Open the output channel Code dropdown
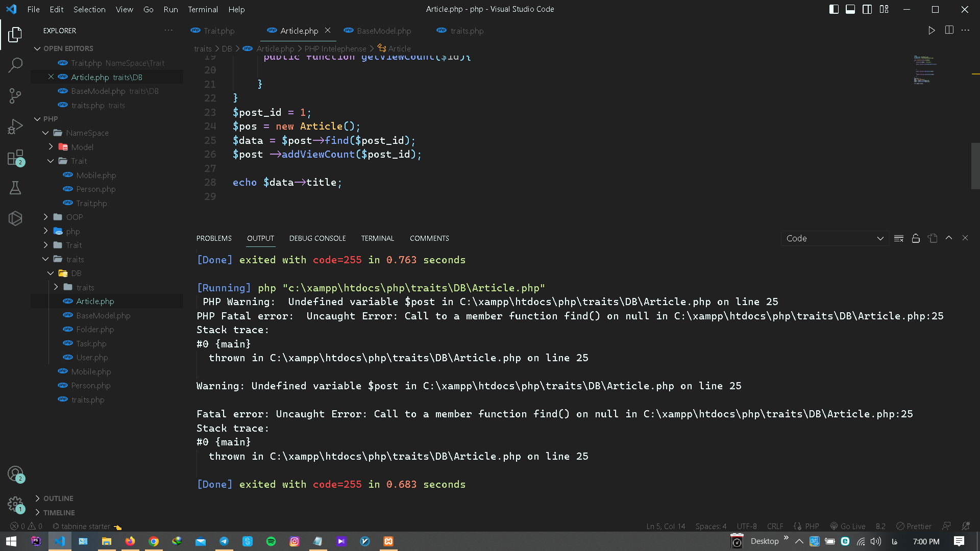Image resolution: width=980 pixels, height=551 pixels. [x=835, y=238]
